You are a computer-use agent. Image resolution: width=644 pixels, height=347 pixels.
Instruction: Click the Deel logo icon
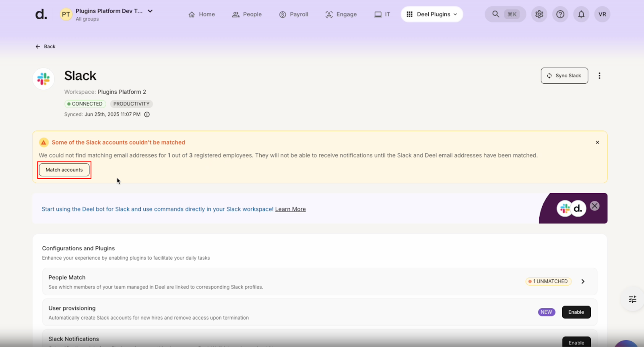coord(41,14)
